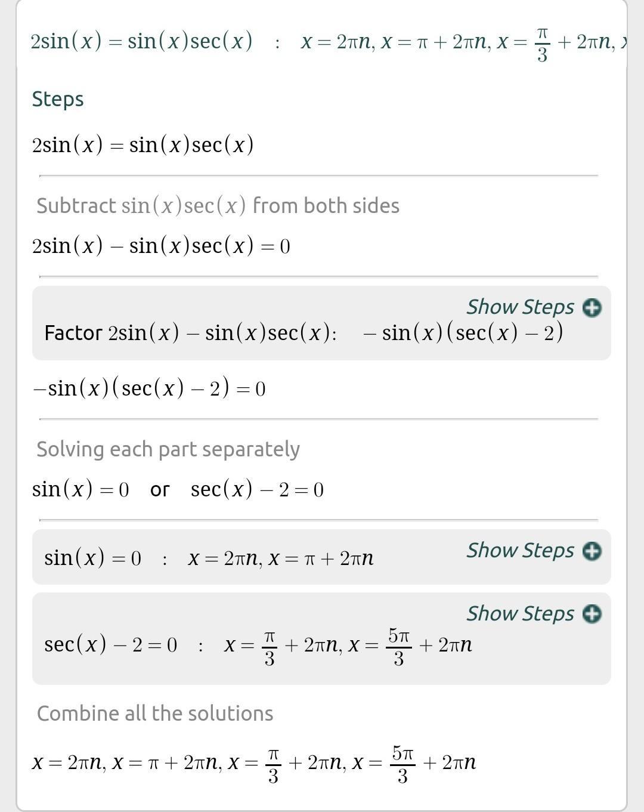Image resolution: width=644 pixels, height=812 pixels.
Task: Click plus icon beside Factor Show Steps
Action: 592,308
